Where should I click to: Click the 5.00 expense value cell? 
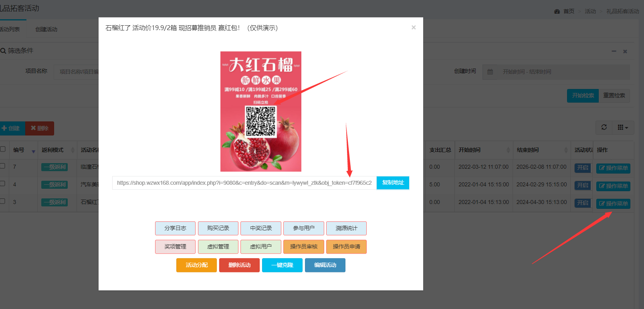[x=434, y=184]
